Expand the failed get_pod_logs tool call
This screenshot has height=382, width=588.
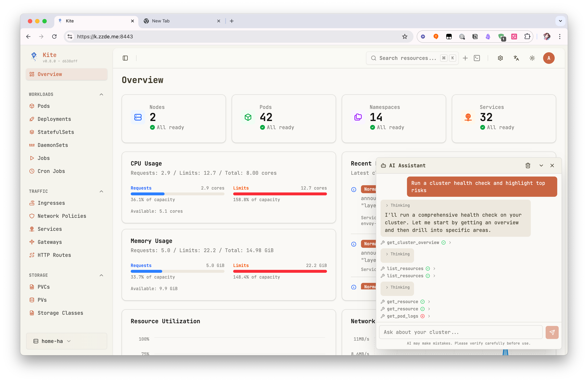[429, 316]
